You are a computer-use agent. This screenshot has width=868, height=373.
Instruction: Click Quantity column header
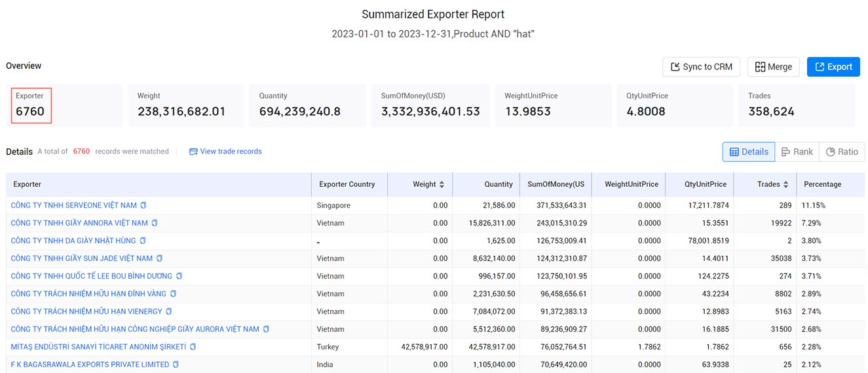pos(485,184)
